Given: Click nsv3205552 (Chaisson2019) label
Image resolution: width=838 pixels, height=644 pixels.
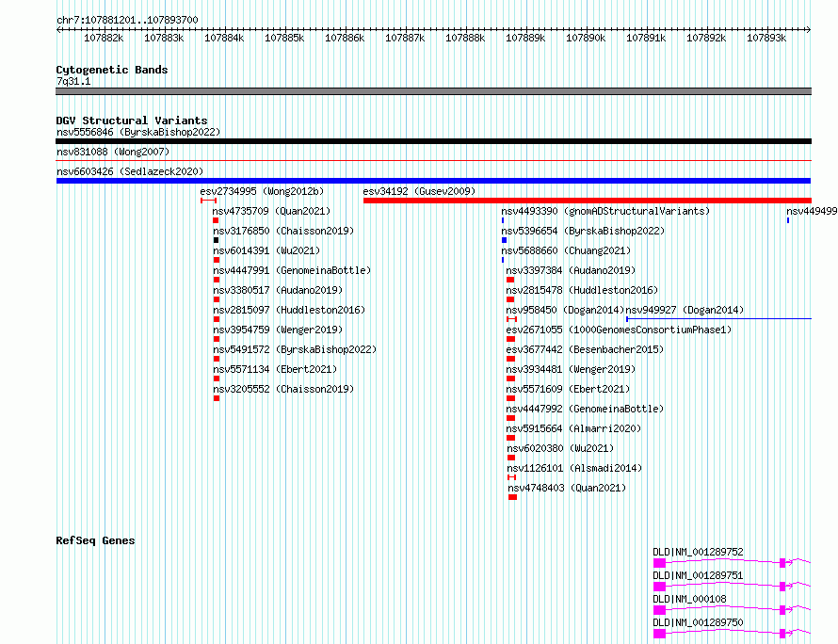Looking at the screenshot, I should click(283, 389).
